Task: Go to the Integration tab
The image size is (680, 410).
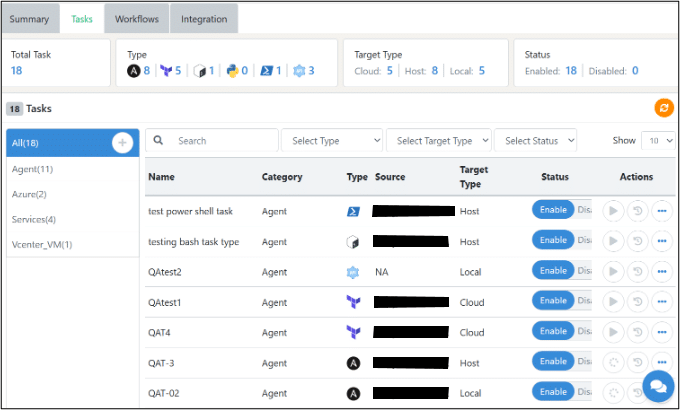Action: click(204, 19)
